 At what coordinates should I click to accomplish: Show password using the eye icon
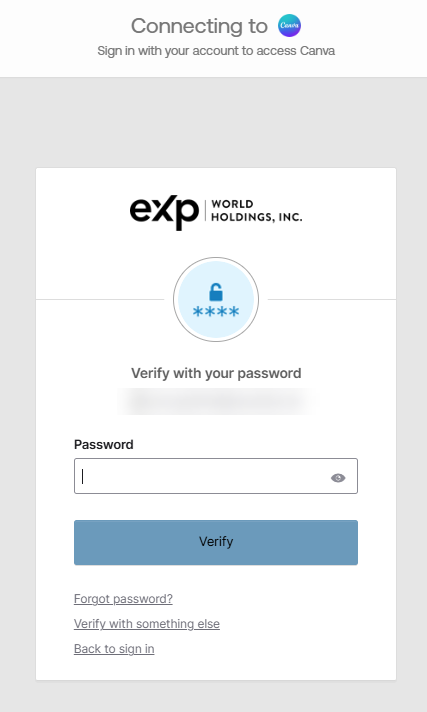338,478
